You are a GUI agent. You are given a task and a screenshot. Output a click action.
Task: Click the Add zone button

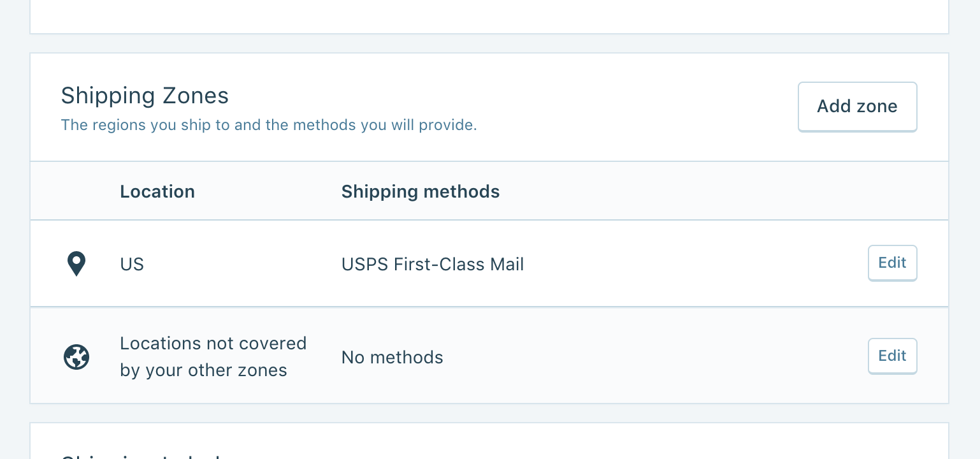tap(857, 106)
